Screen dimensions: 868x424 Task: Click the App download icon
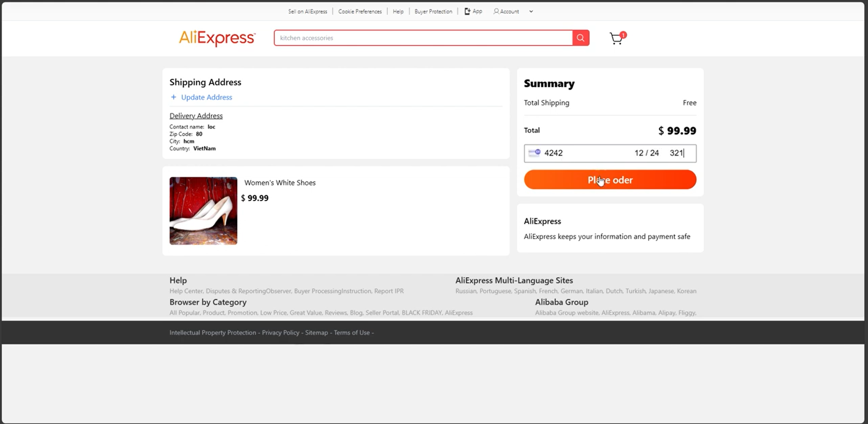tap(467, 12)
